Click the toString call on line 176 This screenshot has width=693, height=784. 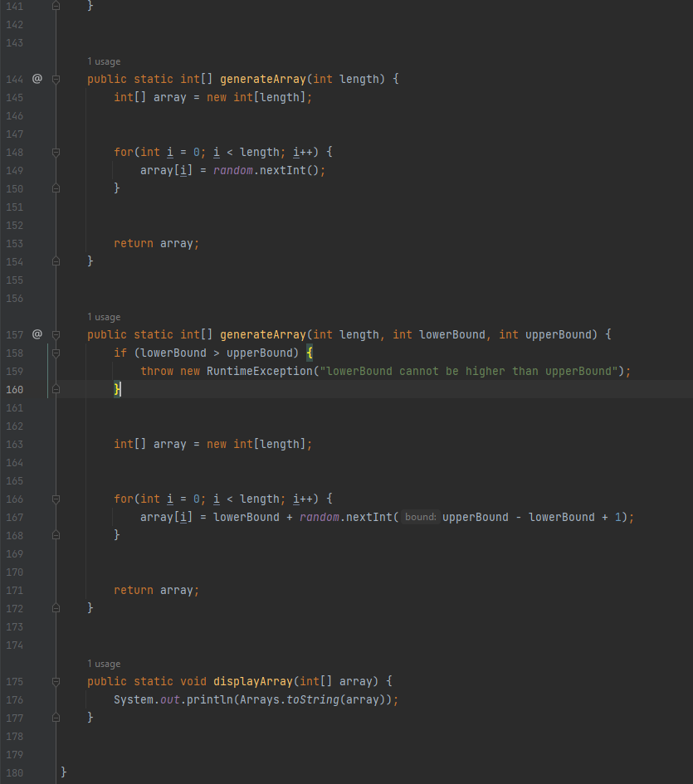click(x=313, y=699)
